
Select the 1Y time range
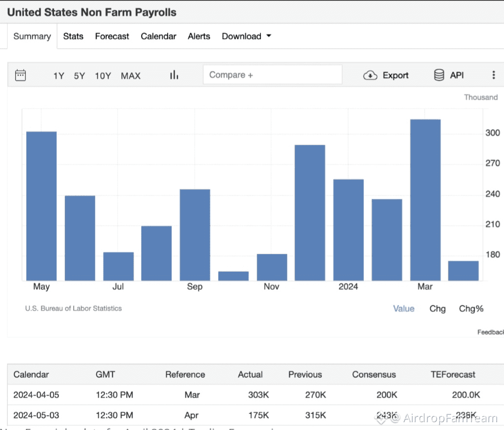tap(58, 75)
